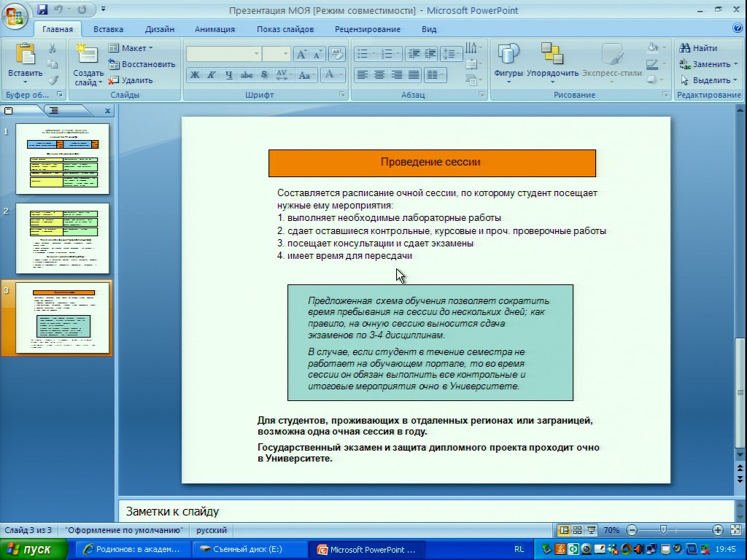Screen dimensions: 747x560
Task: Open the Вставка ribbon tab
Action: point(108,29)
